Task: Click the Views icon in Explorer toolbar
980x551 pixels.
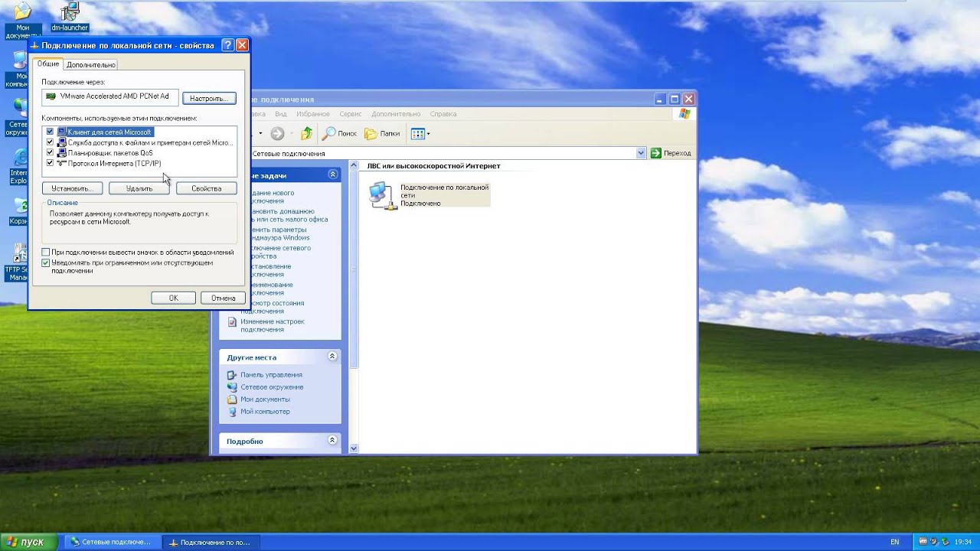Action: pos(417,133)
